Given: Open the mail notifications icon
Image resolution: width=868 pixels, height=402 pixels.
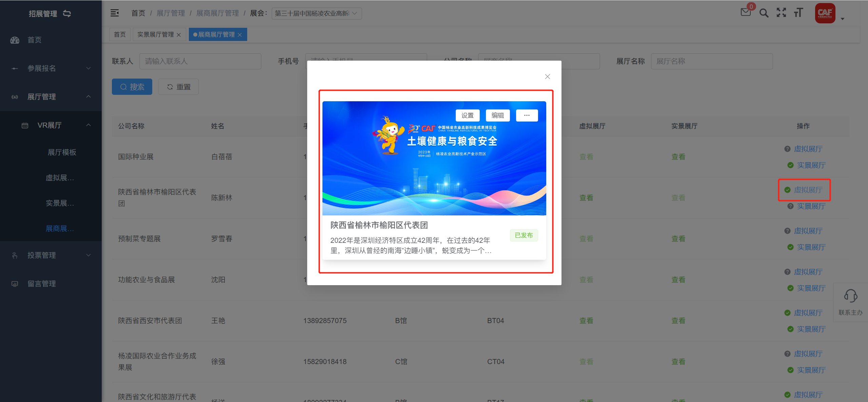Looking at the screenshot, I should [746, 13].
